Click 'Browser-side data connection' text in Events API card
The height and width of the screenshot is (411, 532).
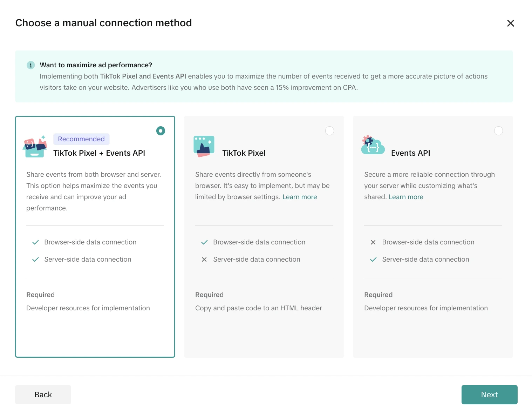(428, 242)
